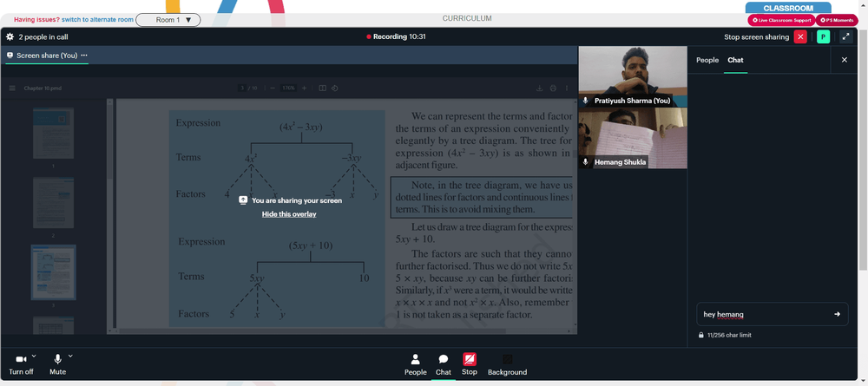This screenshot has height=386, width=868.
Task: Click Live Classroom Support button
Action: 781,20
